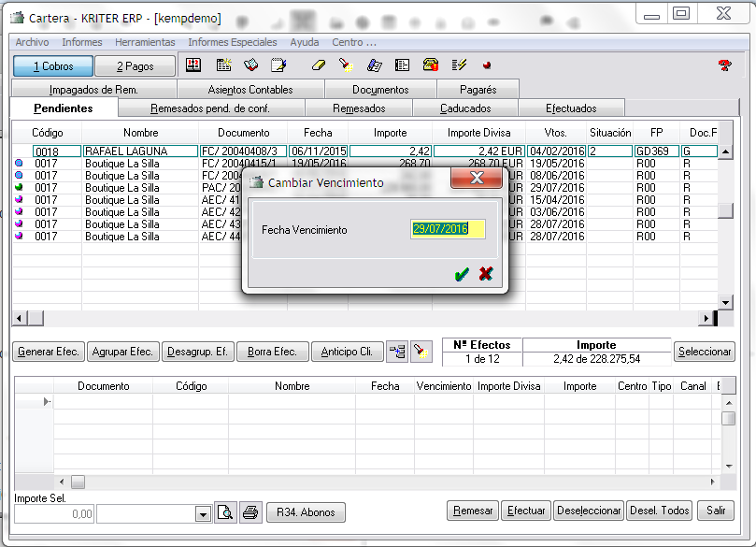
Task: Click the Efectuar button
Action: coord(526,511)
